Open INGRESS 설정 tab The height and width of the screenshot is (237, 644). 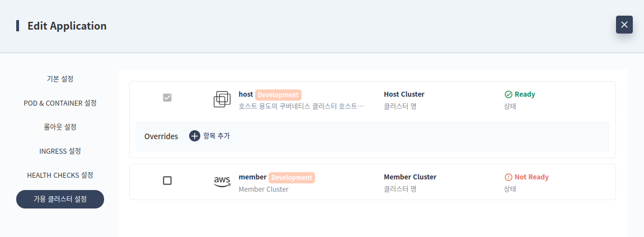tap(60, 151)
